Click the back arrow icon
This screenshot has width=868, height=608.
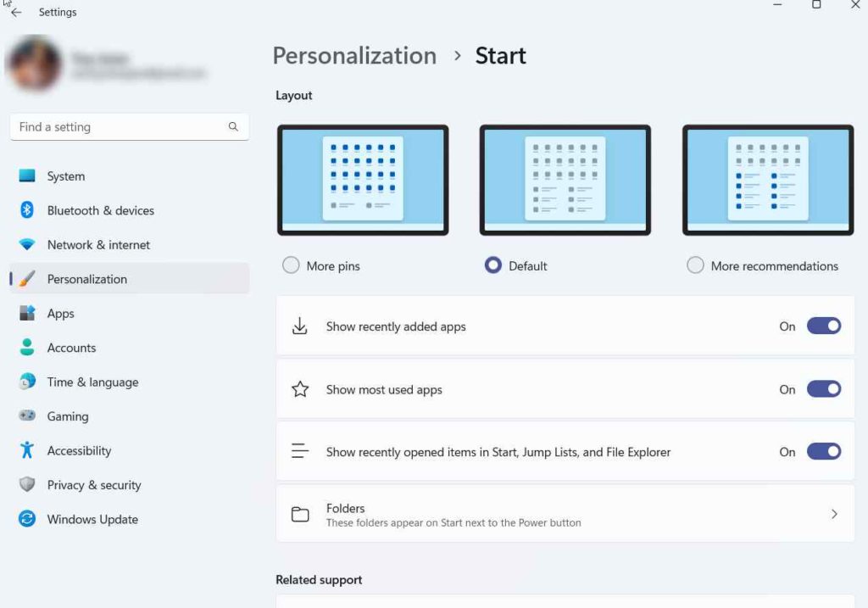(x=16, y=12)
